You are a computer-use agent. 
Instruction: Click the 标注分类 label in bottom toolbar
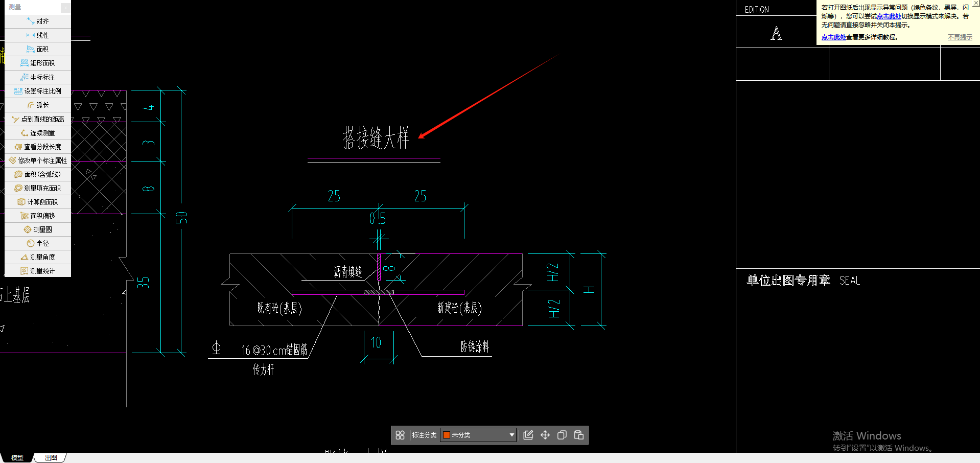424,435
